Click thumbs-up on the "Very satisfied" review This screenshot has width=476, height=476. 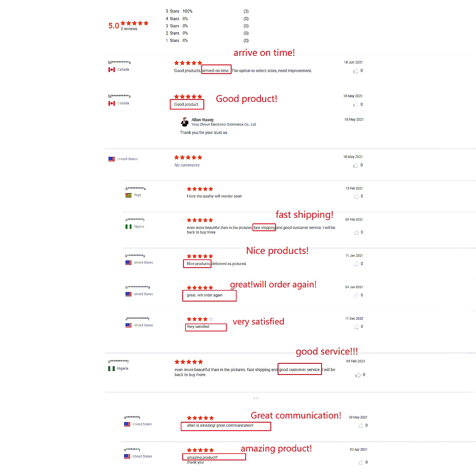356,327
